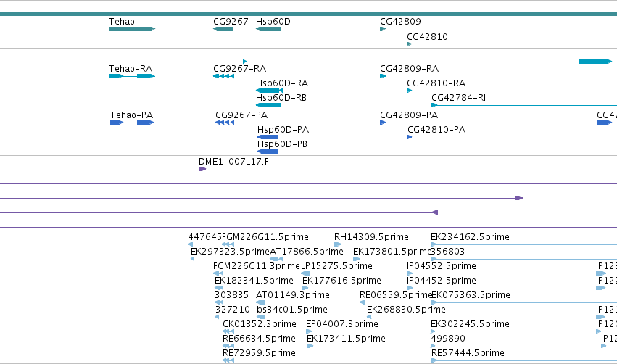Select the Tehao gene feature label
Screen dimensions: 617x364
point(122,22)
